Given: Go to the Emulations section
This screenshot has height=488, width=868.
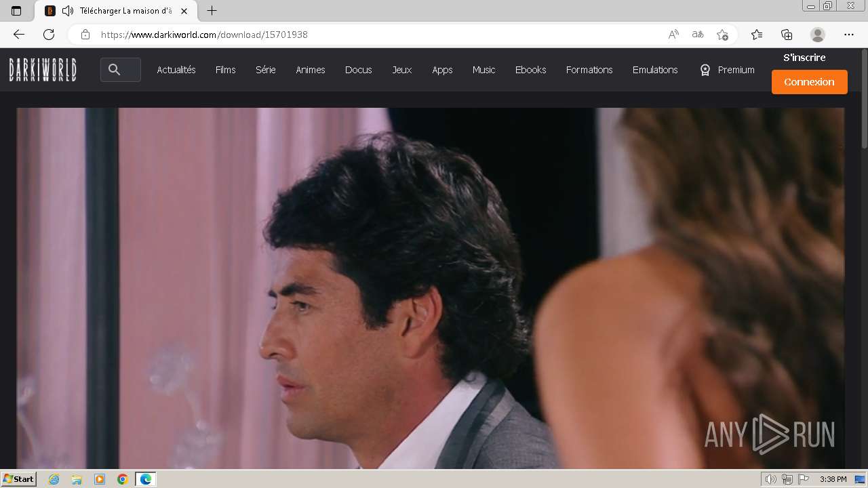Looking at the screenshot, I should [x=655, y=70].
